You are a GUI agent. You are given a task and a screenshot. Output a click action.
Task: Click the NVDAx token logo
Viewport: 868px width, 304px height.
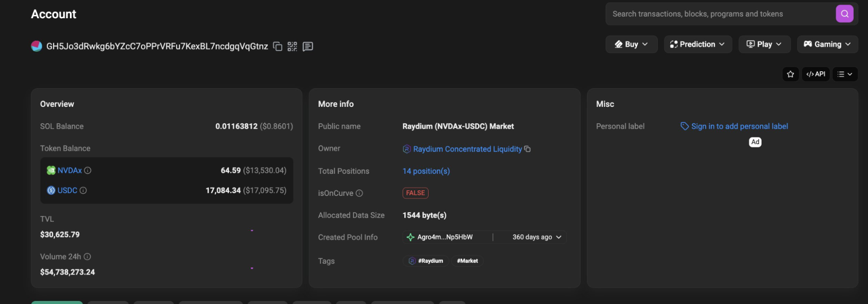pos(51,170)
